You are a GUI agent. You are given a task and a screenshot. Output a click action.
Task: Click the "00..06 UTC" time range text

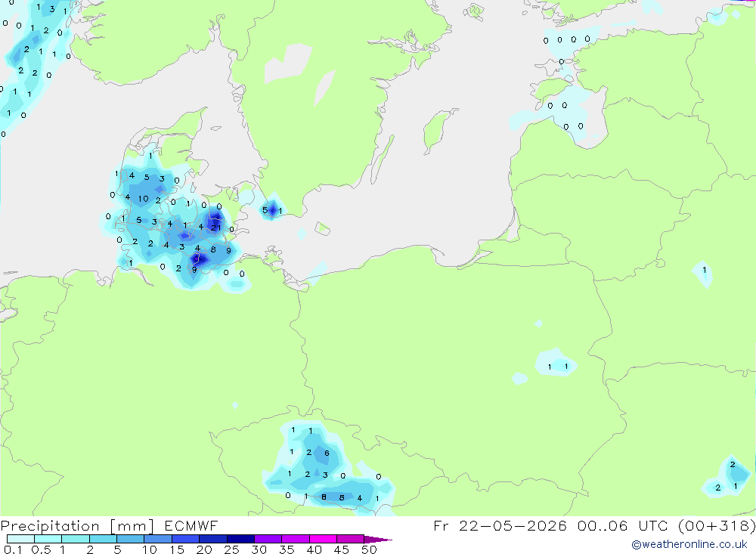tap(623, 526)
